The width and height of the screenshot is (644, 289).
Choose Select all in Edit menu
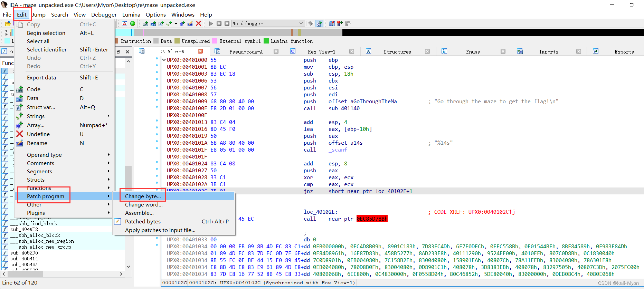tap(65, 41)
